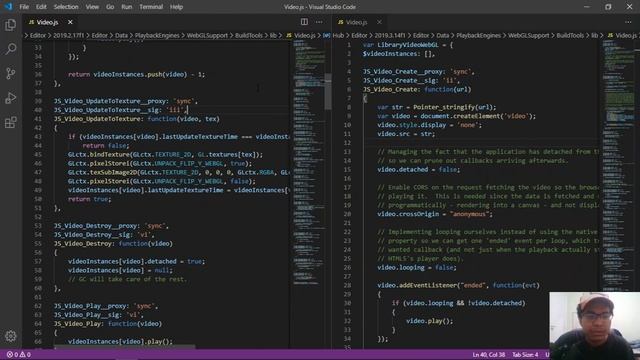Open the Run and Debug view
Image resolution: width=640 pixels, height=360 pixels.
pyautogui.click(x=11, y=98)
